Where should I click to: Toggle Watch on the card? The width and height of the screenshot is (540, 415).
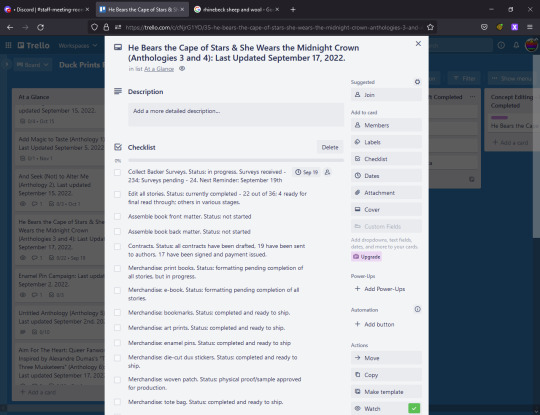[x=386, y=408]
